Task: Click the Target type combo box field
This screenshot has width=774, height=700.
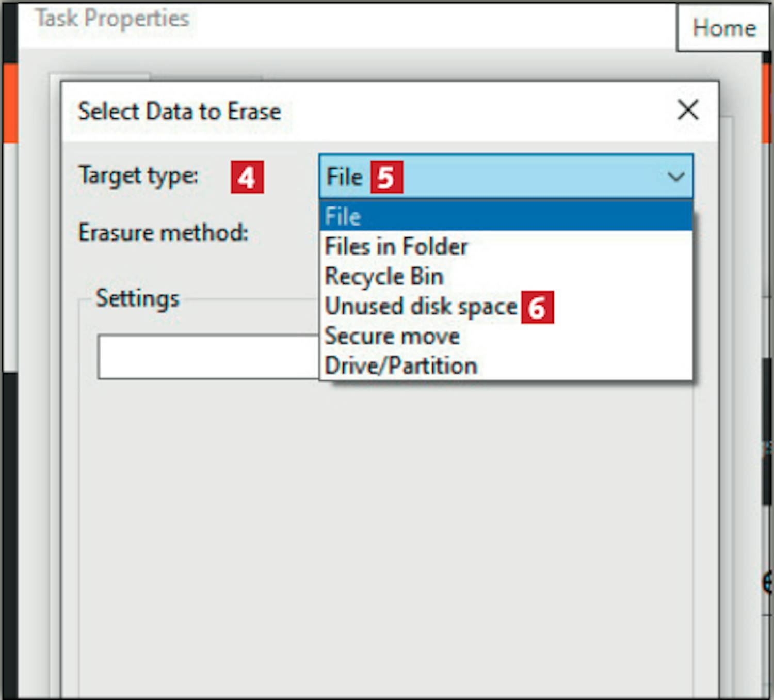Action: click(x=506, y=177)
